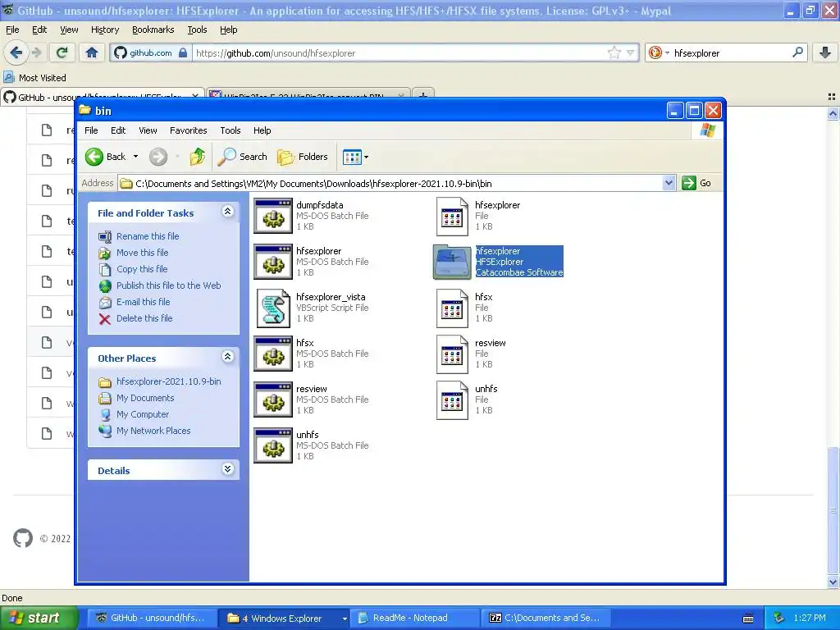Click the Most Visited bookmarks button
The width and height of the screenshot is (840, 630).
point(34,78)
